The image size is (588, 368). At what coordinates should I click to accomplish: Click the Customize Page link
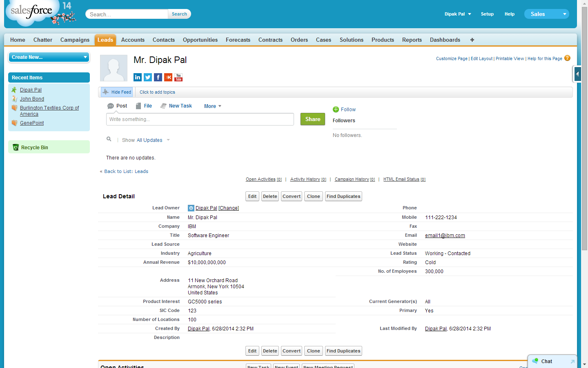pyautogui.click(x=452, y=58)
